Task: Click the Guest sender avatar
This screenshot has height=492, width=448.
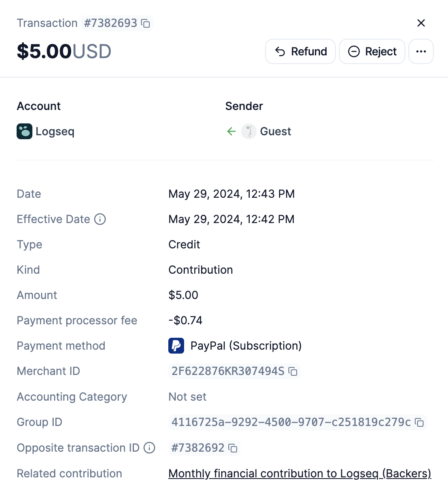Action: (x=249, y=131)
